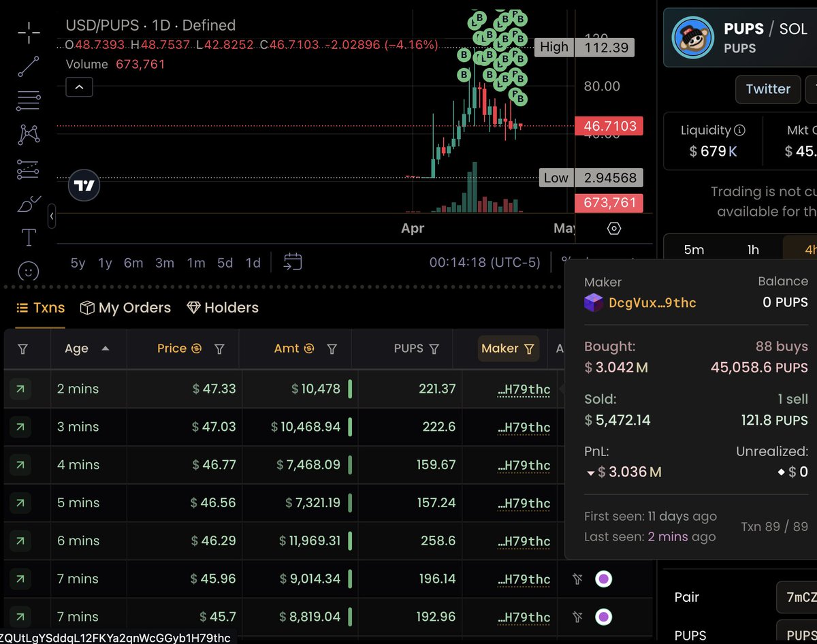Toggle the Price column currency icon
Viewport: 817px width, 644px height.
click(197, 349)
